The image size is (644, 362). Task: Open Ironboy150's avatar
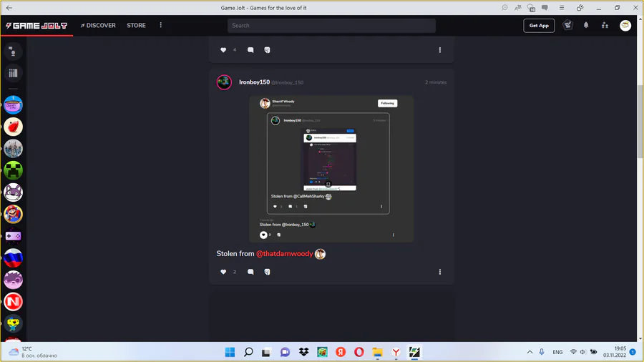[x=224, y=82]
